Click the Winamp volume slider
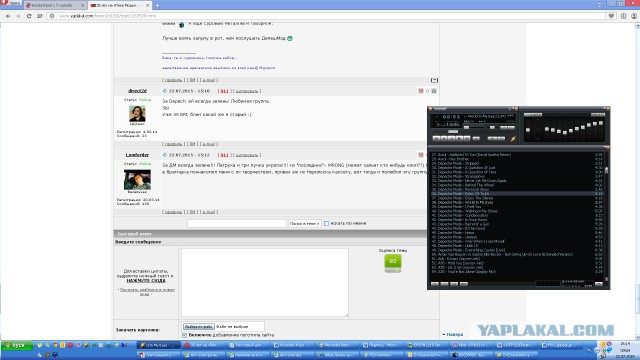Screen dimensions: 640x360 474,127
